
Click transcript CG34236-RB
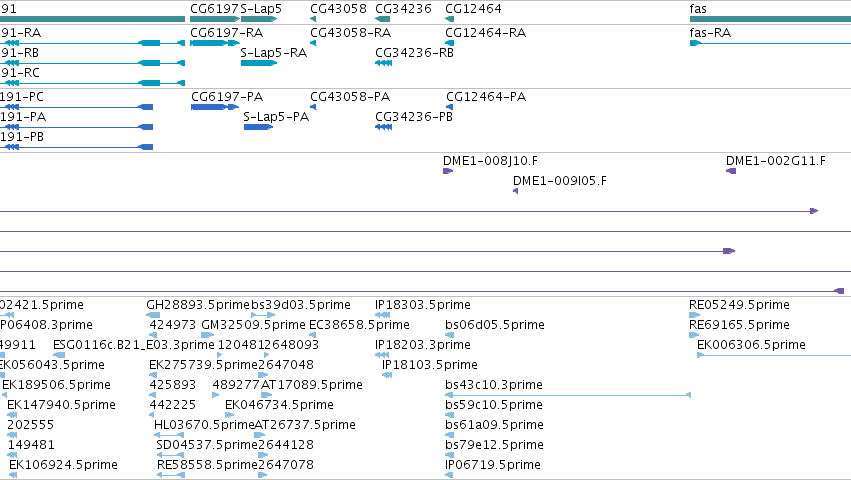tap(414, 53)
